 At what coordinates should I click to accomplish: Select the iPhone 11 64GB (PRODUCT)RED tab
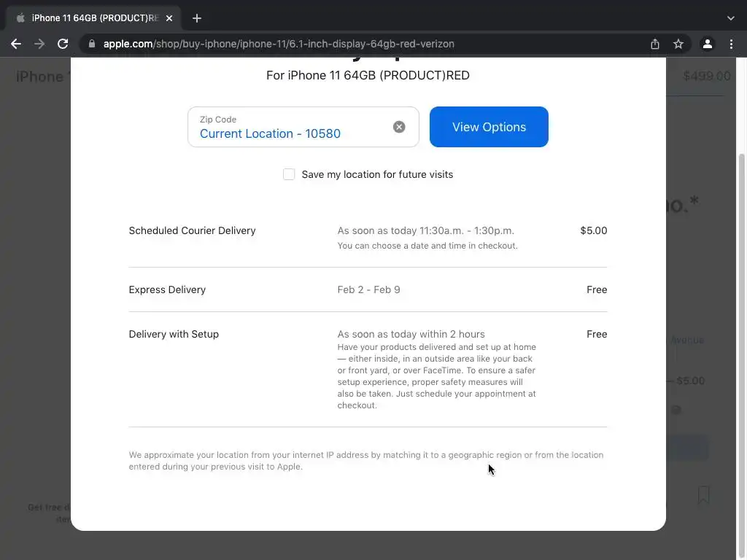click(x=94, y=18)
